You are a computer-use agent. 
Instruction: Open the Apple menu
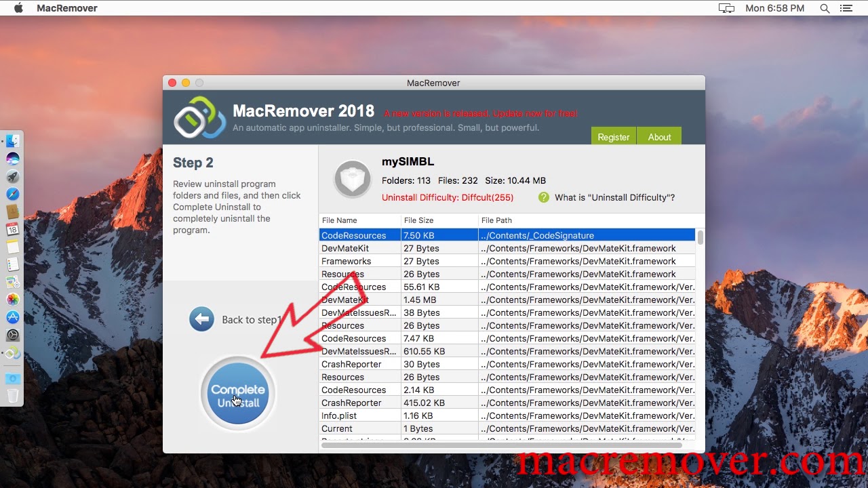(x=18, y=8)
